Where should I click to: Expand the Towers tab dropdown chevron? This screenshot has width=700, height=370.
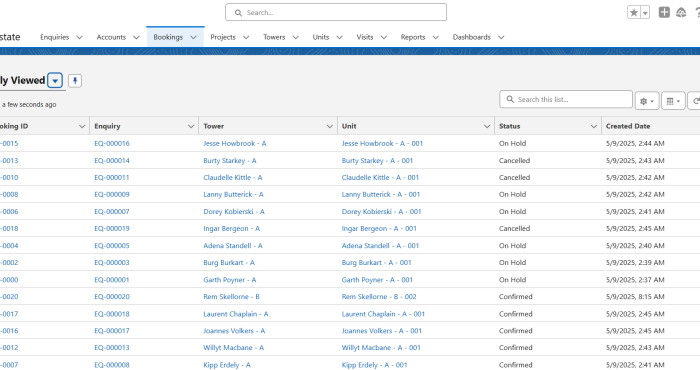(296, 37)
